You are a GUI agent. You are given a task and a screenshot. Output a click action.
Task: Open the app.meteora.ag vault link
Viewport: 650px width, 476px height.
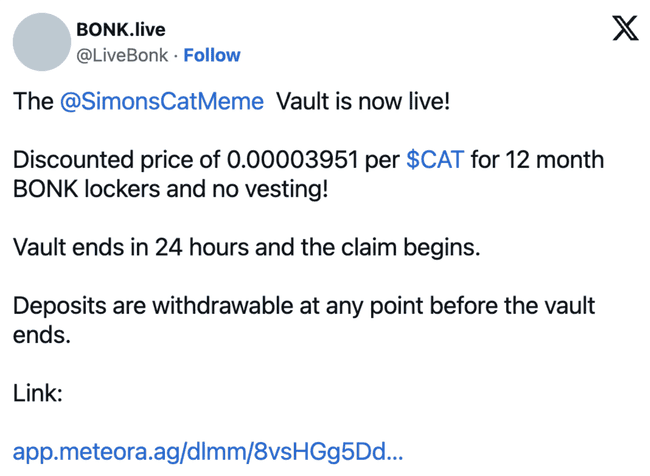pyautogui.click(x=209, y=452)
